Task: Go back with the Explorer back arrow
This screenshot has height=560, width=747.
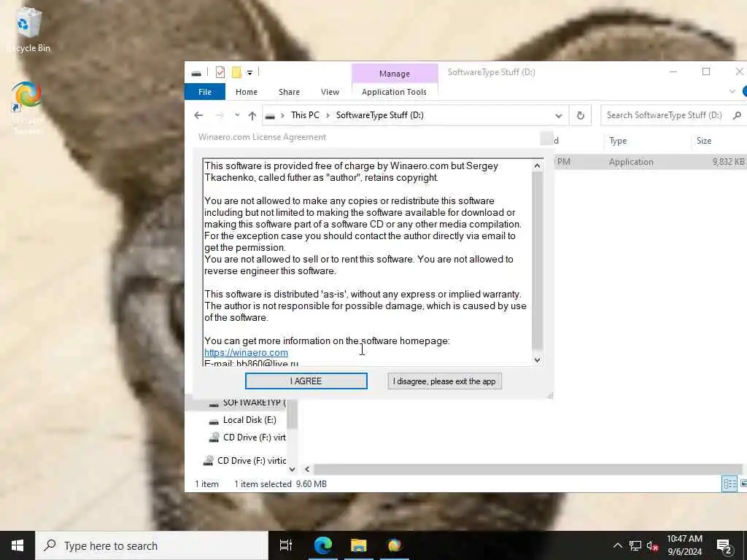Action: click(x=198, y=115)
